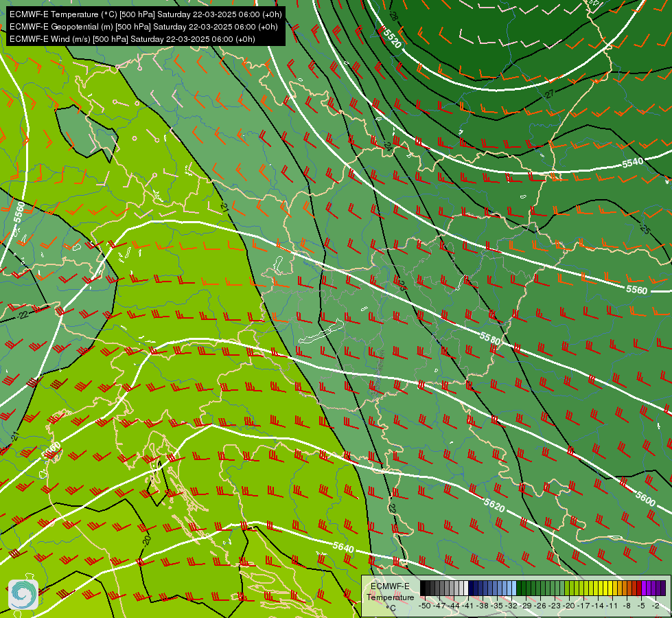
Task: Click the 24 isotherm label
Action: tap(388, 147)
